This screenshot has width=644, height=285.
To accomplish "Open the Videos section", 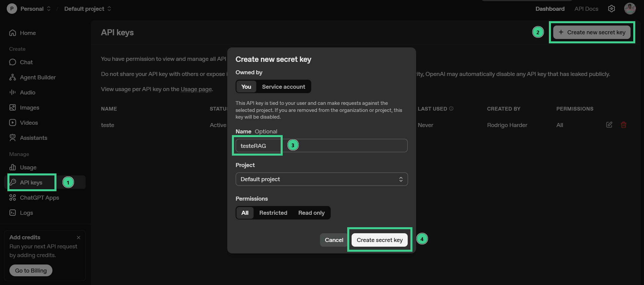I will click(x=24, y=123).
